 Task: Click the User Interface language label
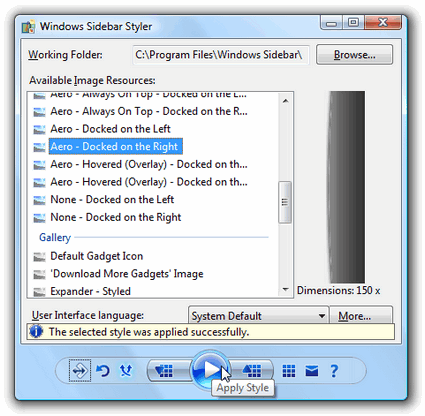[88, 315]
